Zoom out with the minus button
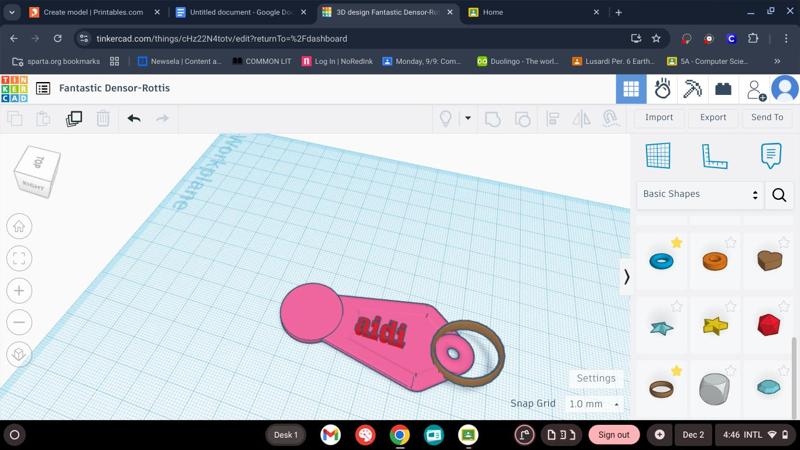800x450 pixels. (19, 322)
